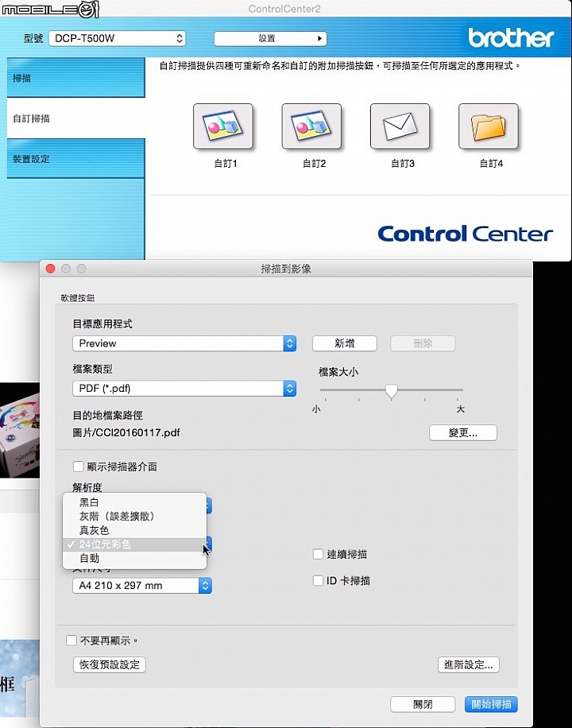Screen dimensions: 572x728
Task: Click the 變更... change path button
Action: point(463,432)
